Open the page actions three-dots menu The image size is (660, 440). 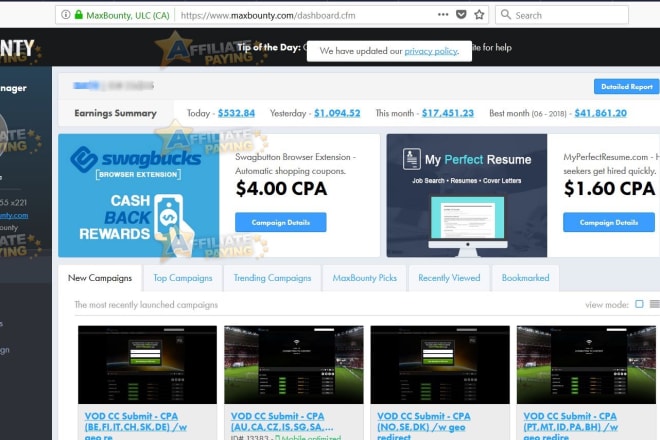[443, 14]
